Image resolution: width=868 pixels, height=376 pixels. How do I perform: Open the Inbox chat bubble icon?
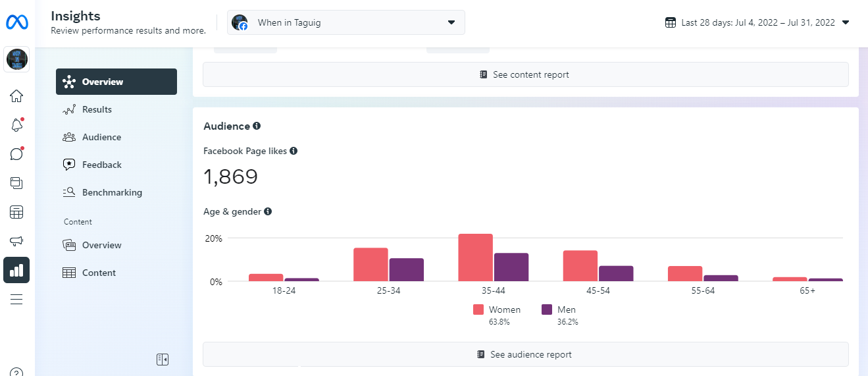[x=16, y=154]
